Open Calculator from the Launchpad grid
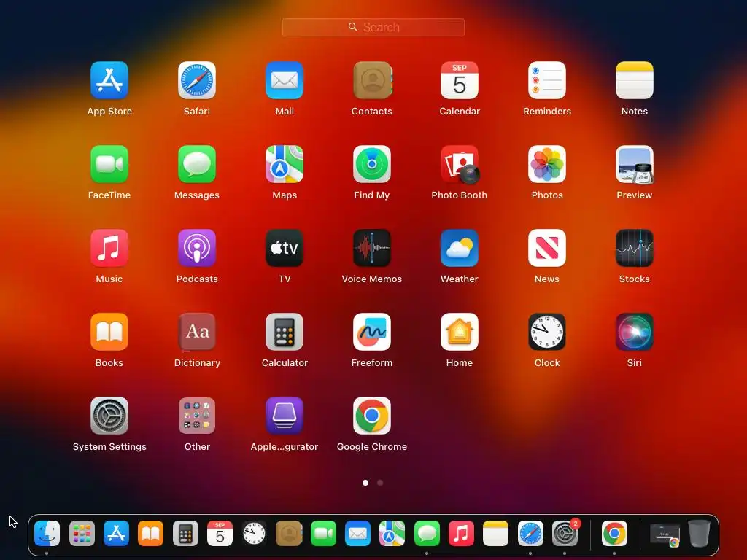 click(285, 332)
